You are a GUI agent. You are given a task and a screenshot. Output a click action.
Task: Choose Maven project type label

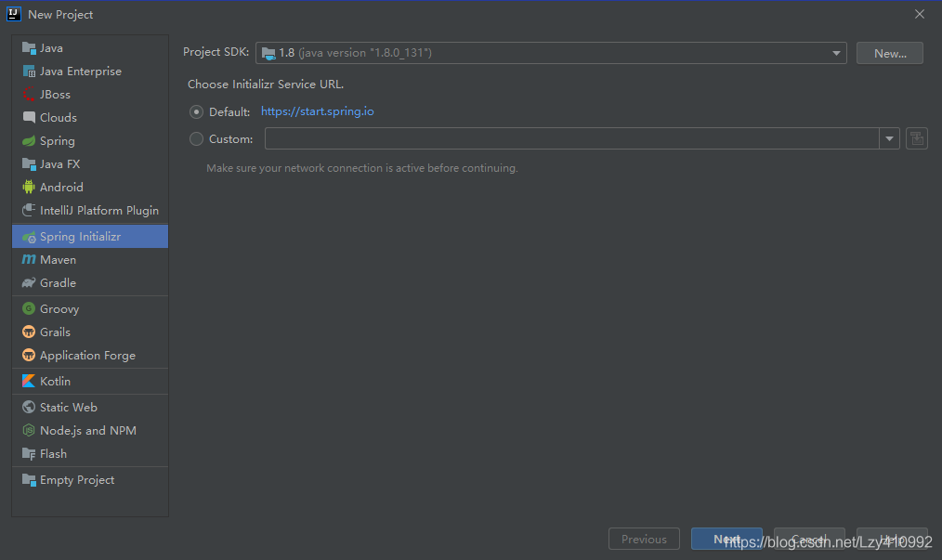coord(58,260)
